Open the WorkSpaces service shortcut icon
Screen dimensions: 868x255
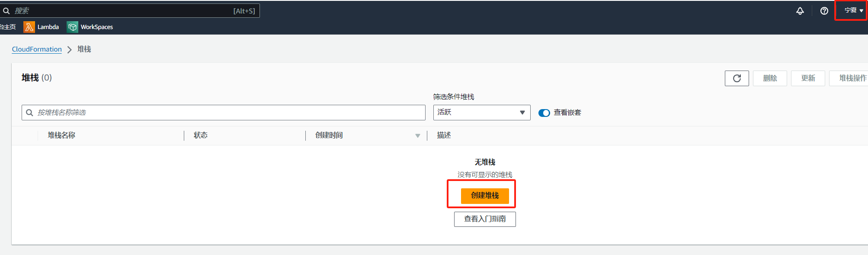coord(73,27)
